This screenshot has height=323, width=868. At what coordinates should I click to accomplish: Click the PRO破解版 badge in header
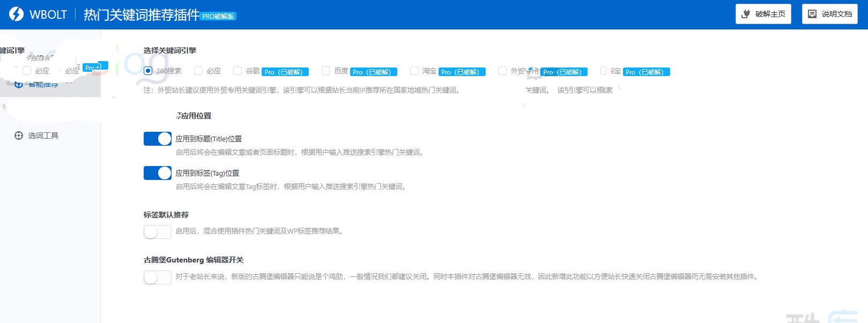tap(219, 17)
